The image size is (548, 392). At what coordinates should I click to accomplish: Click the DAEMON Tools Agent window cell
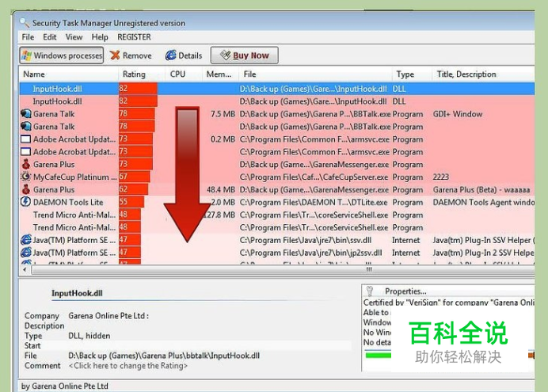[483, 202]
